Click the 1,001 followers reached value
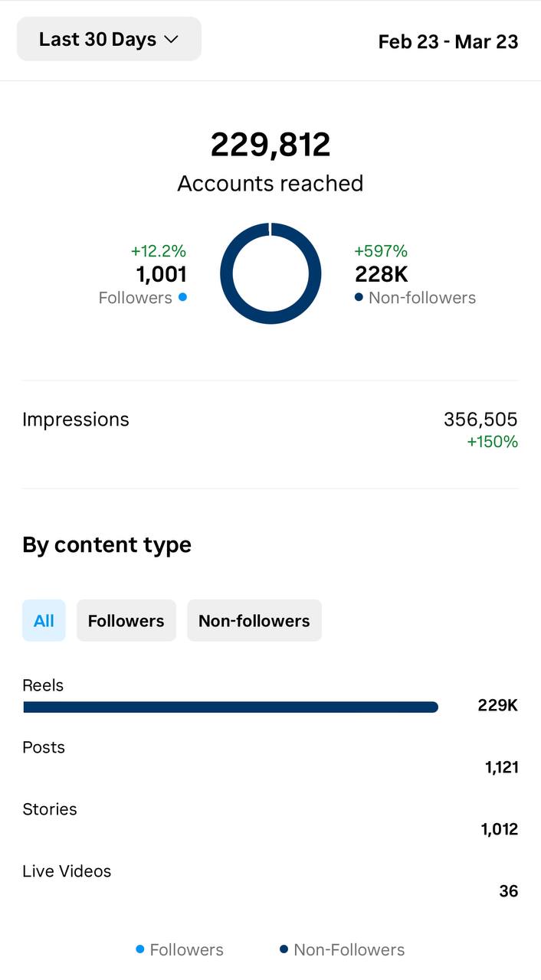The image size is (541, 980). tap(161, 274)
